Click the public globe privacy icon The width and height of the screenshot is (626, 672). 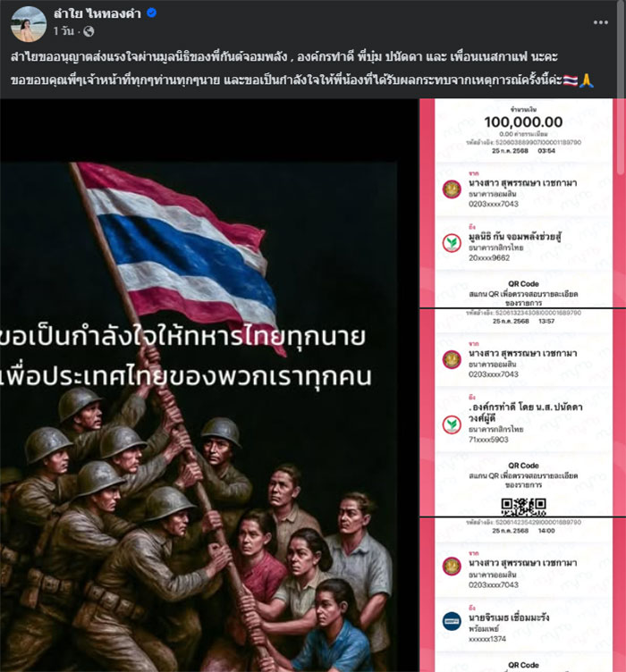point(89,31)
